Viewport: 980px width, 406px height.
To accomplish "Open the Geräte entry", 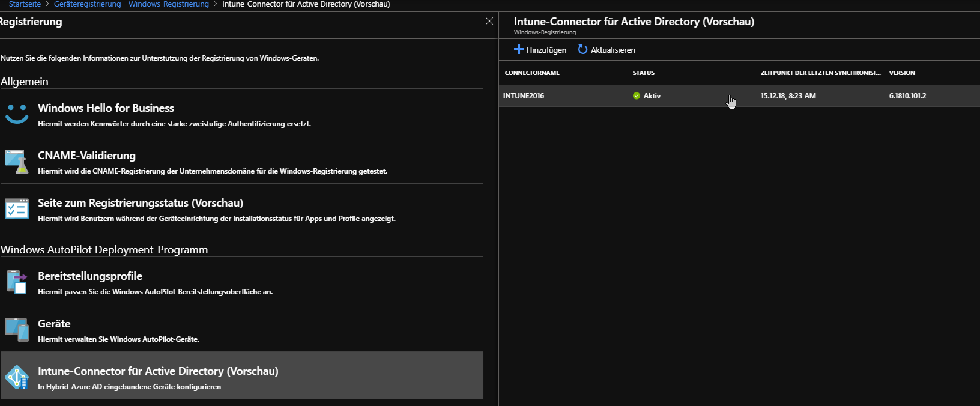I will [242, 329].
